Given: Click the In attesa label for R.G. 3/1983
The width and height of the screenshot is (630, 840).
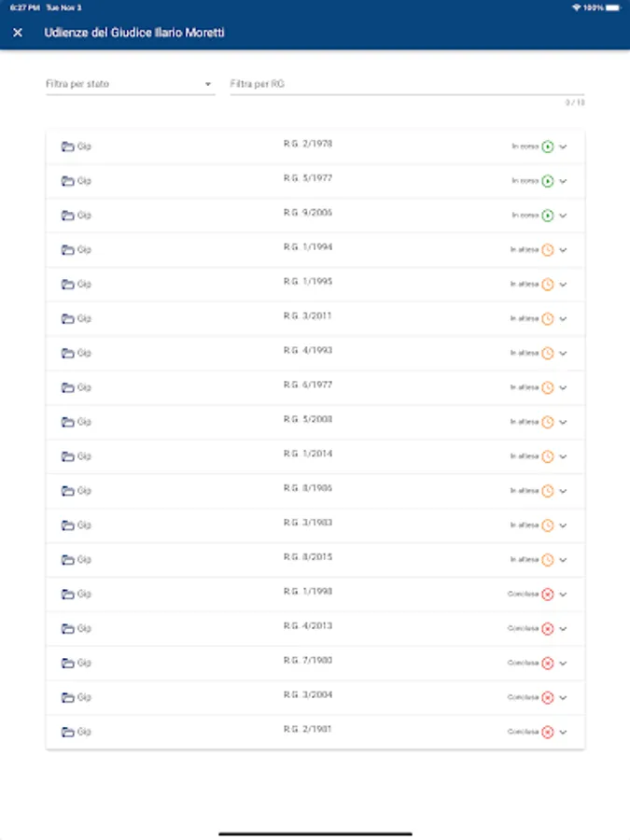Looking at the screenshot, I should [x=525, y=525].
